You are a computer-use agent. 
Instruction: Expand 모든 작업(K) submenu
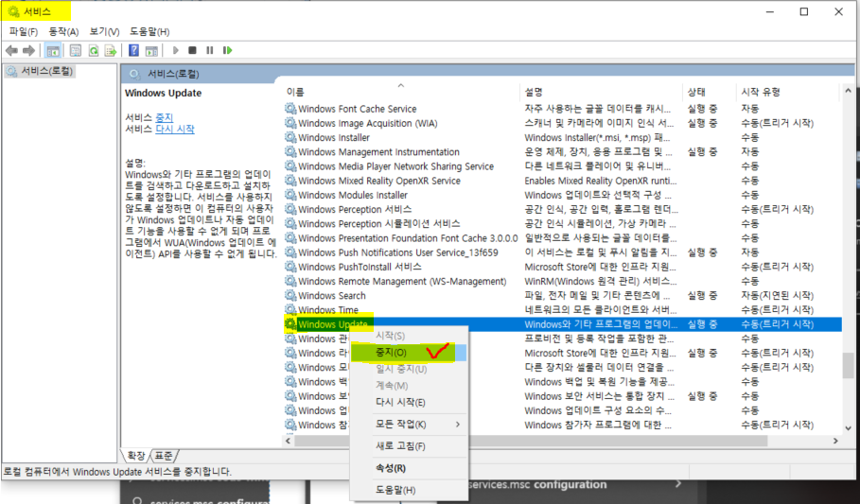(x=408, y=425)
